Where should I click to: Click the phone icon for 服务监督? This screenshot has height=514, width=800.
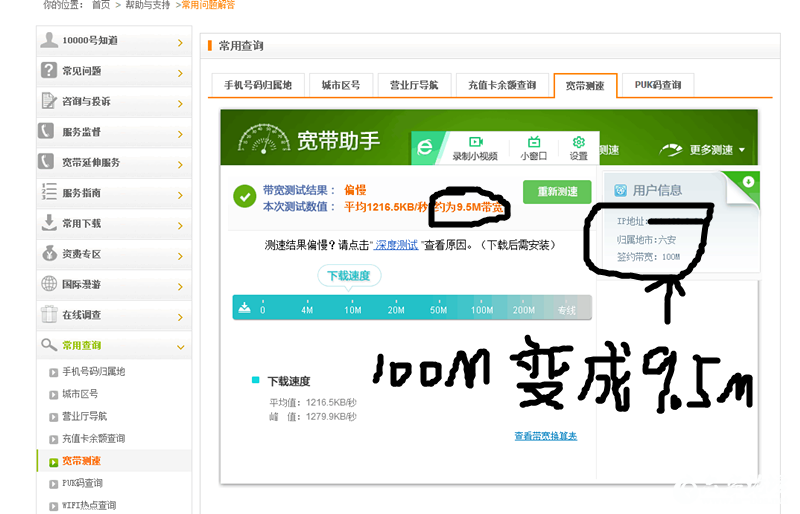46,131
